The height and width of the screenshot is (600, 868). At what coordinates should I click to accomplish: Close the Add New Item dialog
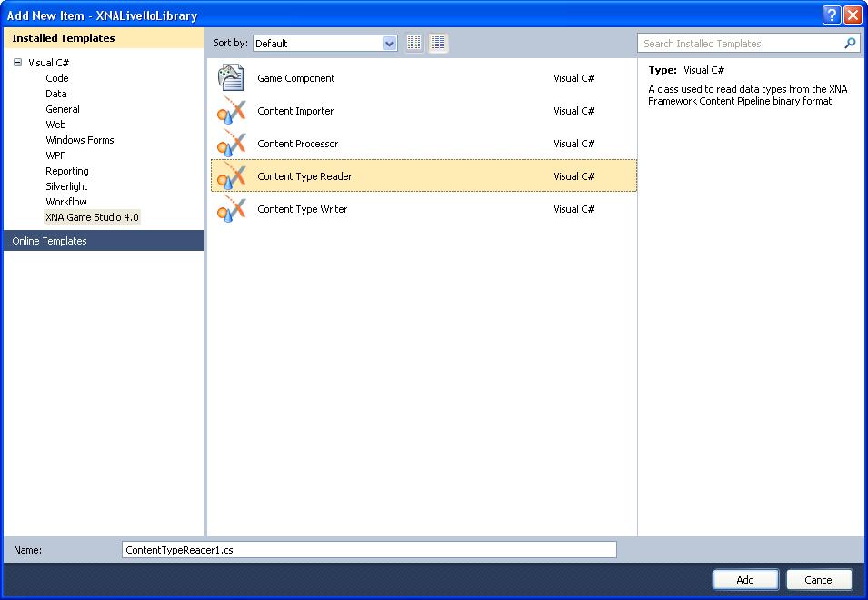pos(853,15)
